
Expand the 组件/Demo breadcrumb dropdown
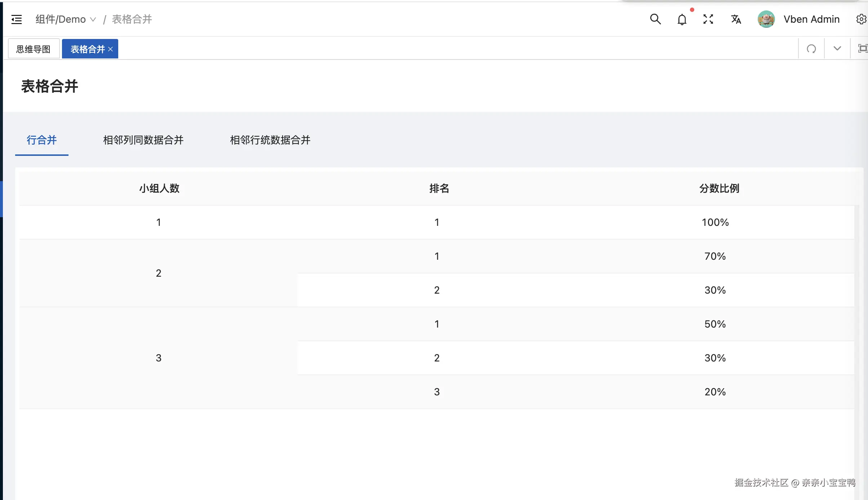(x=93, y=19)
